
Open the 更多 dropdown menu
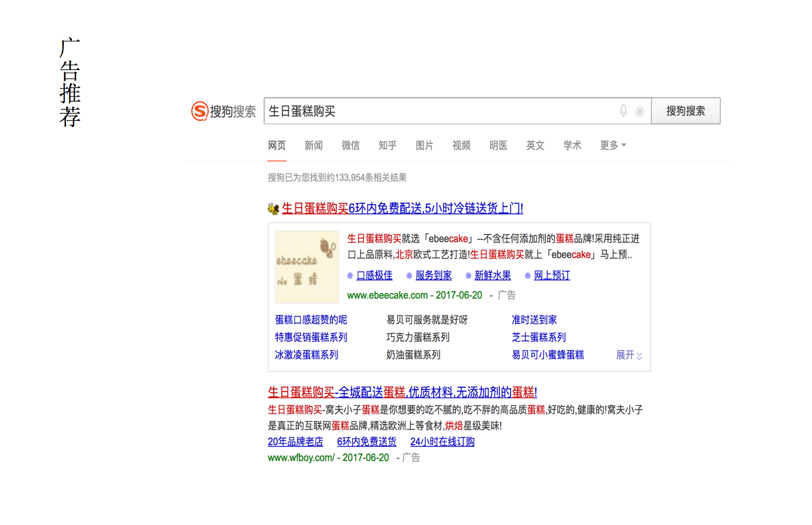pyautogui.click(x=613, y=146)
